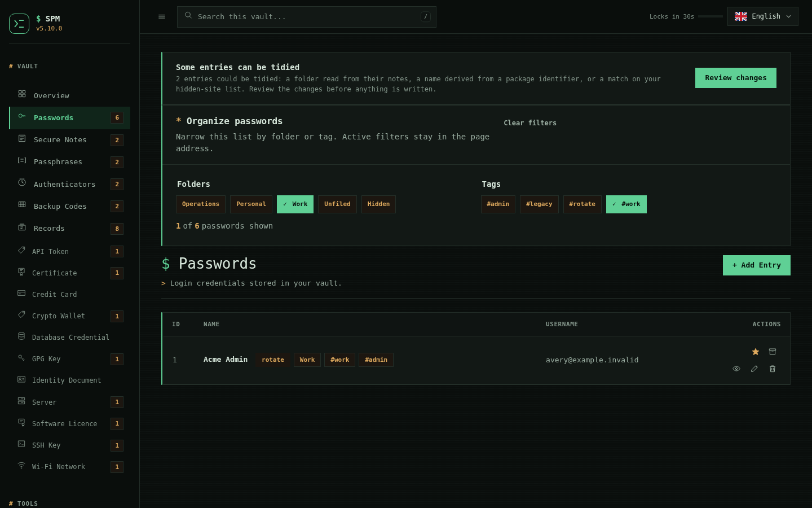Click the SPM terminal logo icon

tap(19, 24)
